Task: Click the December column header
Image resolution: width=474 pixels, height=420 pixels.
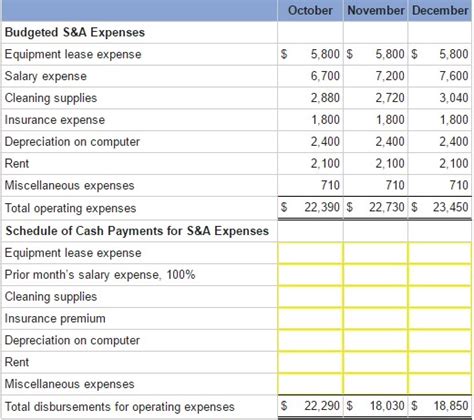Action: tap(440, 10)
